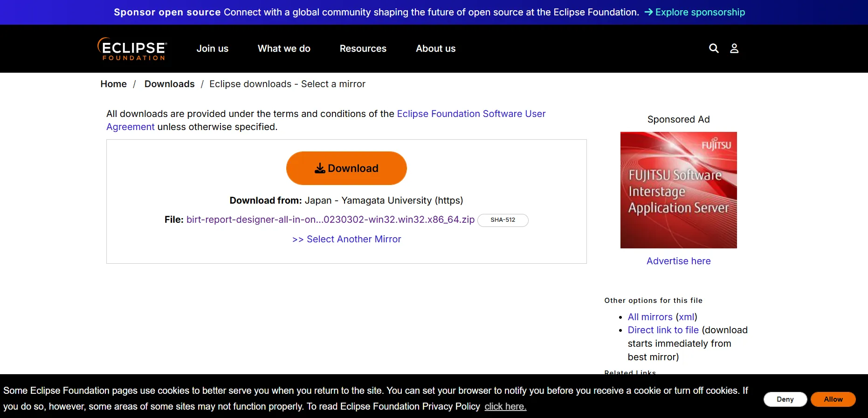Screen dimensions: 868x418
Task: Open the About us menu
Action: [x=436, y=48]
